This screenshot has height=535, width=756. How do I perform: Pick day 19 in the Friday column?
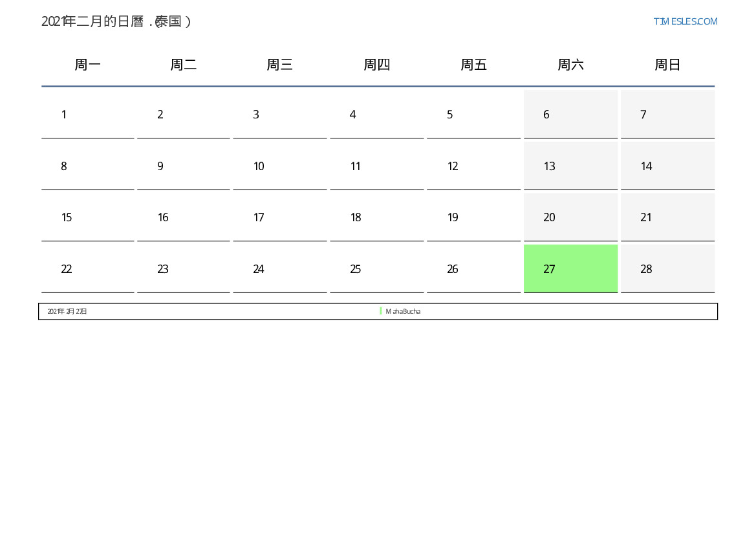point(473,217)
